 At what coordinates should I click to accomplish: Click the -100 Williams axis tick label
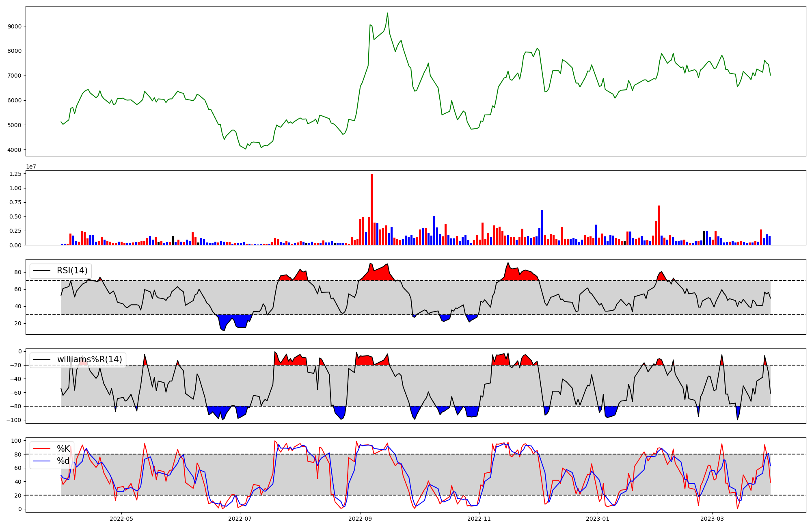[x=13, y=420]
